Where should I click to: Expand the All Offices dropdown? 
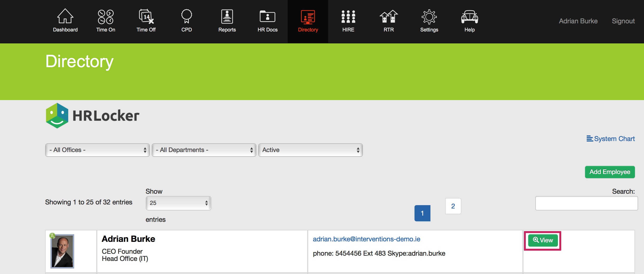point(98,150)
